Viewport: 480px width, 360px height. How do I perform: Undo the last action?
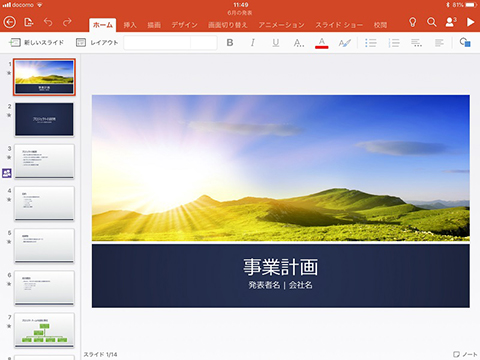[48, 22]
